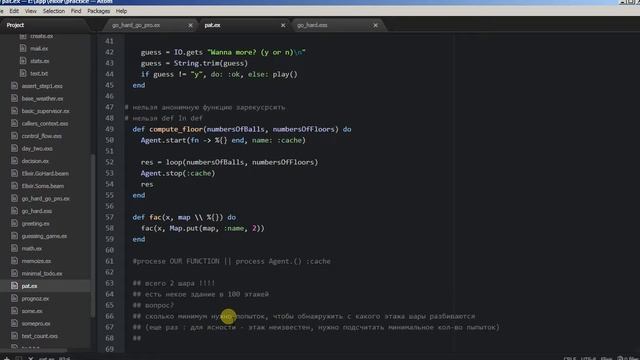The image size is (640, 360).
Task: Click the 'Wanna more? (y or n)' string
Action: (256, 52)
